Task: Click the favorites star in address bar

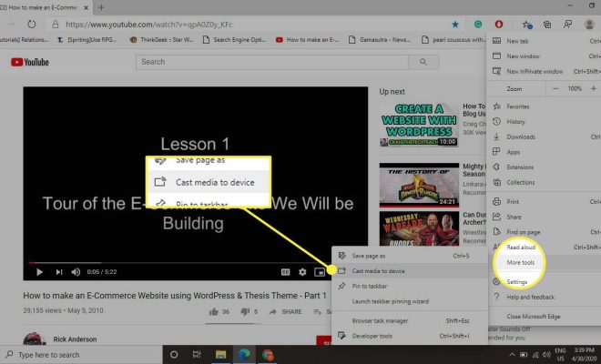Action: (455, 25)
